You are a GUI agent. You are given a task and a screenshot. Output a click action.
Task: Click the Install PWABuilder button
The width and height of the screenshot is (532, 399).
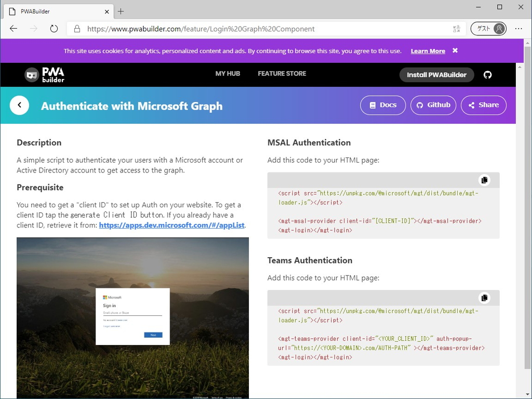[436, 75]
